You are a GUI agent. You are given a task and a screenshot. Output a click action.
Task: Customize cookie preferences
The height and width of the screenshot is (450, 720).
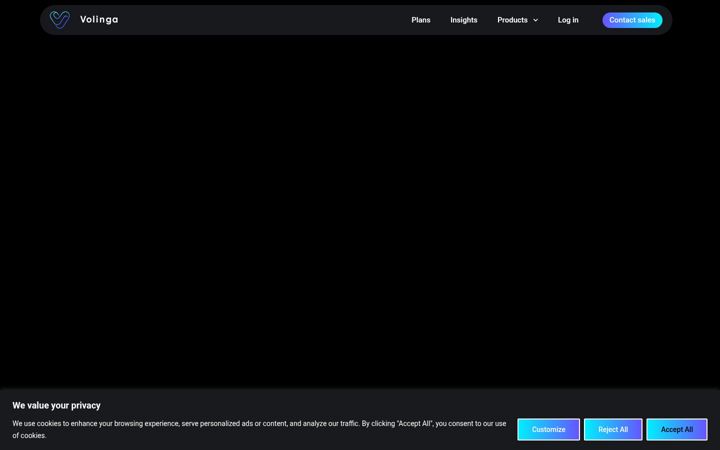548,429
